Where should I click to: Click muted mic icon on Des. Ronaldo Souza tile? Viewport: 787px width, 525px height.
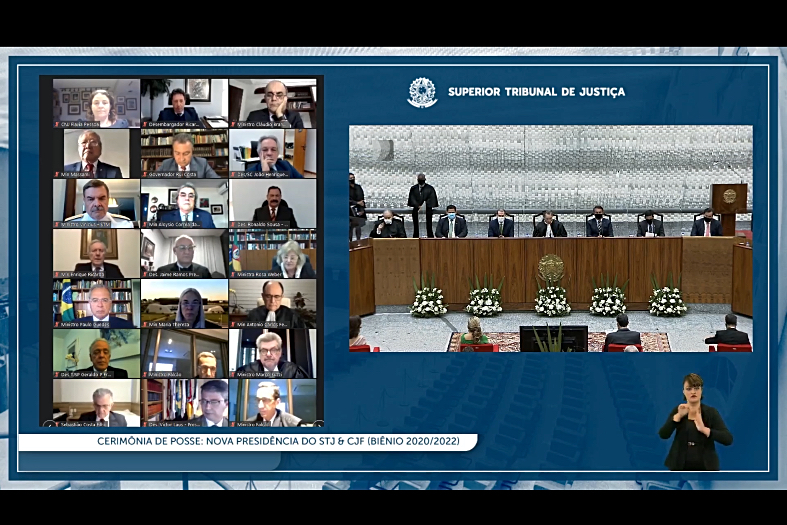[x=232, y=224]
